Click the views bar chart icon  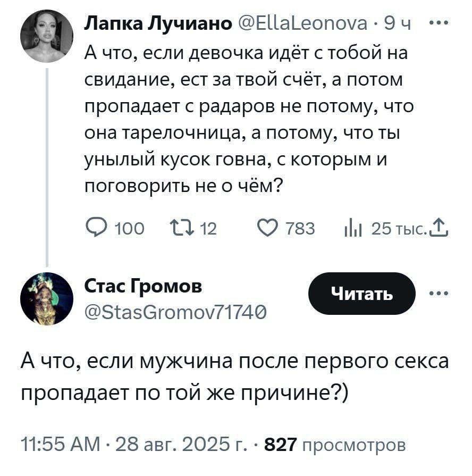(x=352, y=230)
